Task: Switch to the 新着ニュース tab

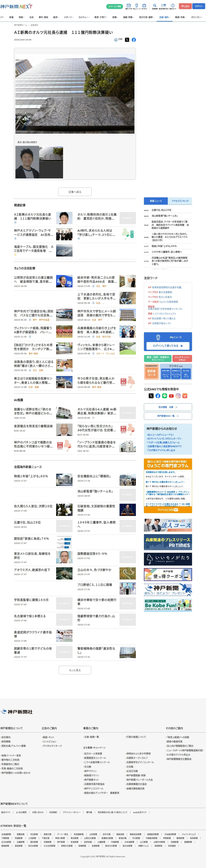Action: click(x=156, y=201)
